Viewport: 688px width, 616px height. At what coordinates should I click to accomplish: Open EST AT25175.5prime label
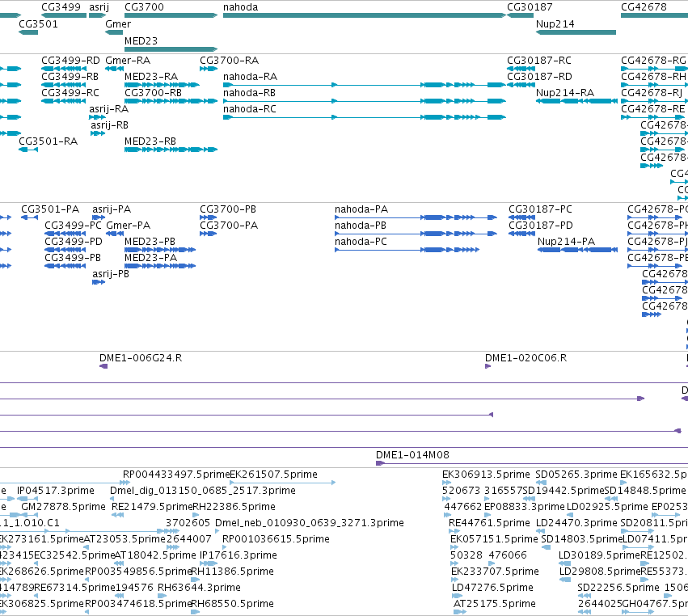[x=495, y=603]
